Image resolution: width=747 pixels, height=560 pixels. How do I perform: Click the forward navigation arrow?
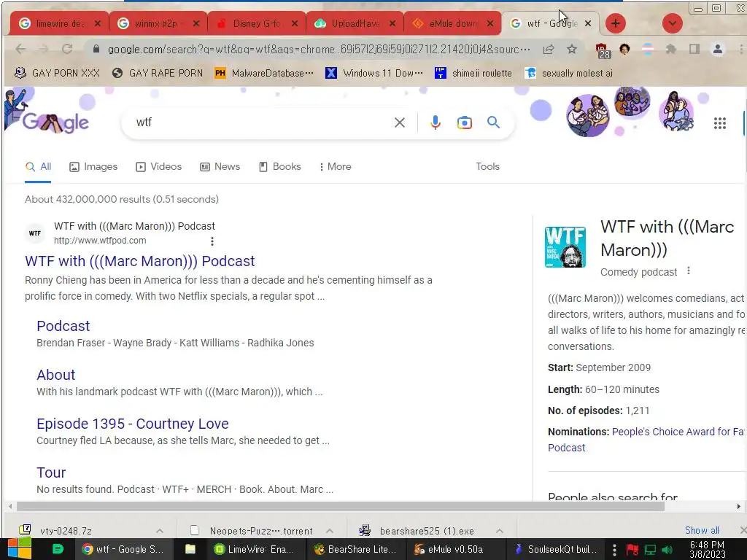point(43,49)
